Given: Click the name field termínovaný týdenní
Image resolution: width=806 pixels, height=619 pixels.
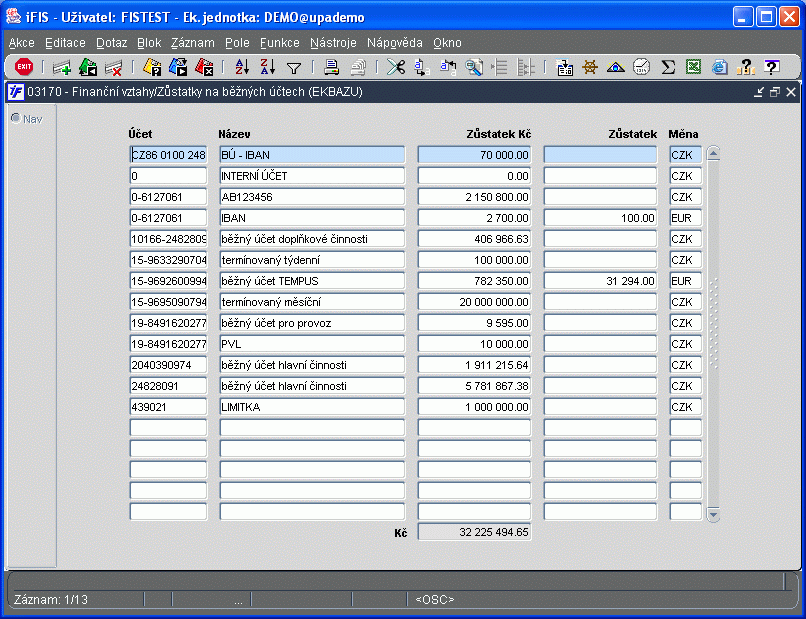Looking at the screenshot, I should [x=312, y=260].
